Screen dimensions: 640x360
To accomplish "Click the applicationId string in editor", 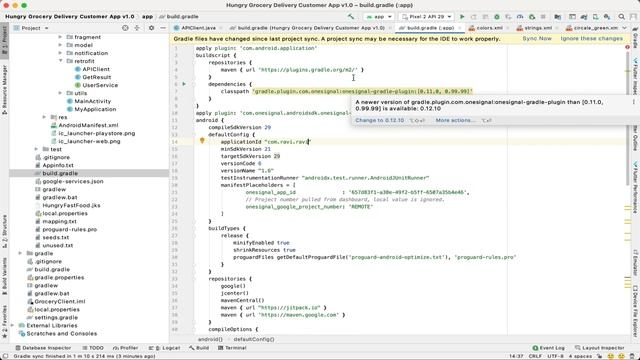I will (287, 142).
